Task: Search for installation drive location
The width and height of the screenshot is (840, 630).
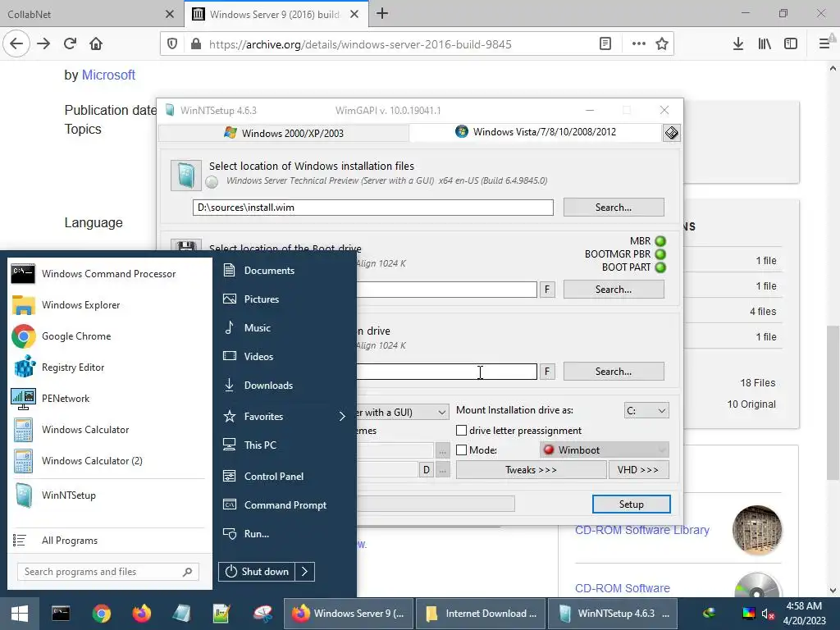Action: [x=614, y=372]
